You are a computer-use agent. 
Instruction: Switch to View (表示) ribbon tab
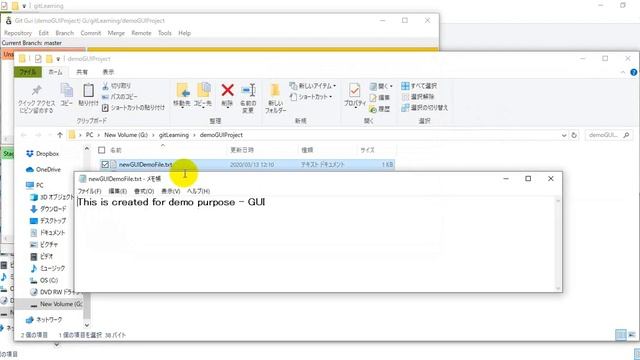[x=108, y=72]
